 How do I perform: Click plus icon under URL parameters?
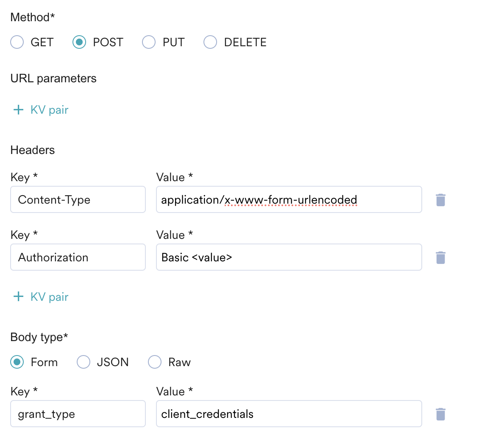[x=18, y=110]
